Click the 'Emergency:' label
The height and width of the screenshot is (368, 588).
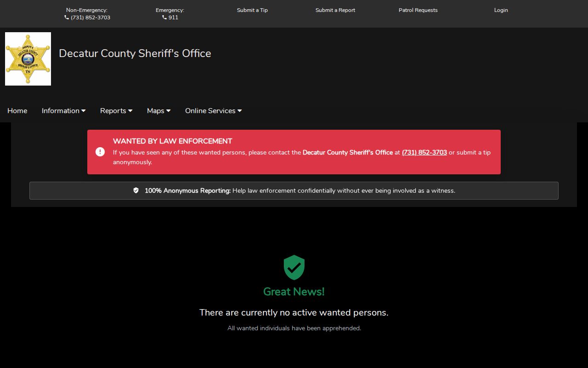170,10
